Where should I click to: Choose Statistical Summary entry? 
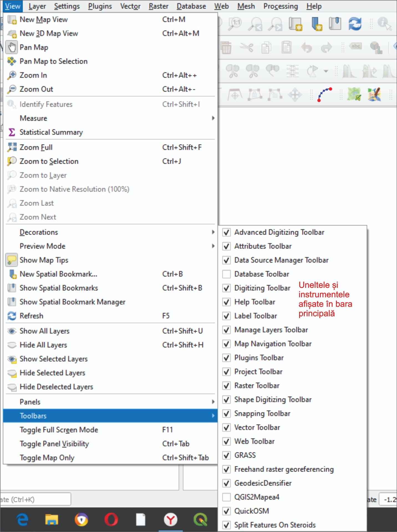[x=110, y=132]
